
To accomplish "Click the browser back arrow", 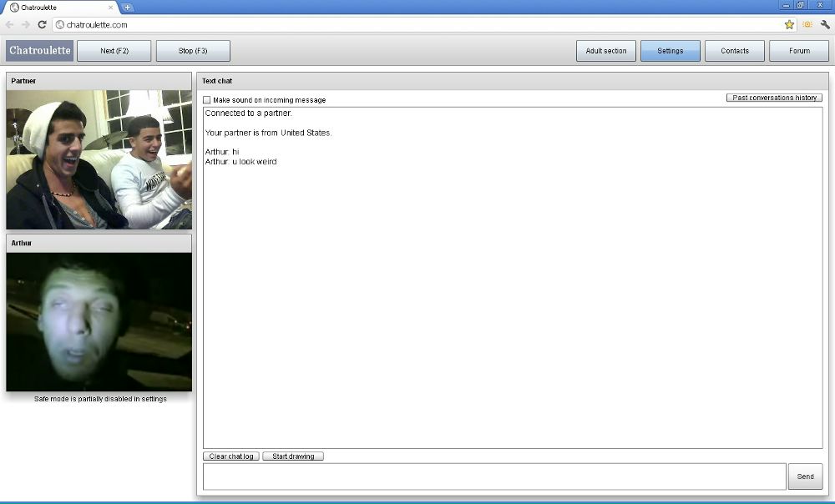I will coord(10,24).
